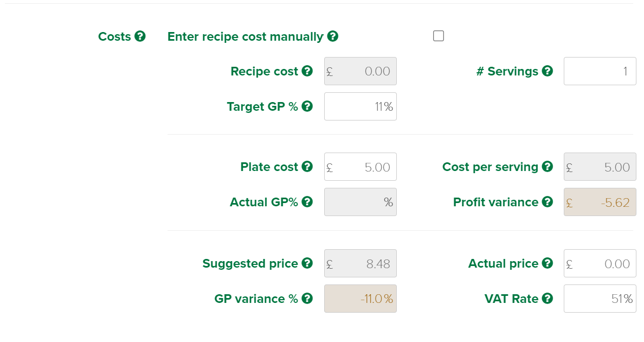This screenshot has height=342, width=644.
Task: Click into the Plate cost field
Action: click(360, 167)
